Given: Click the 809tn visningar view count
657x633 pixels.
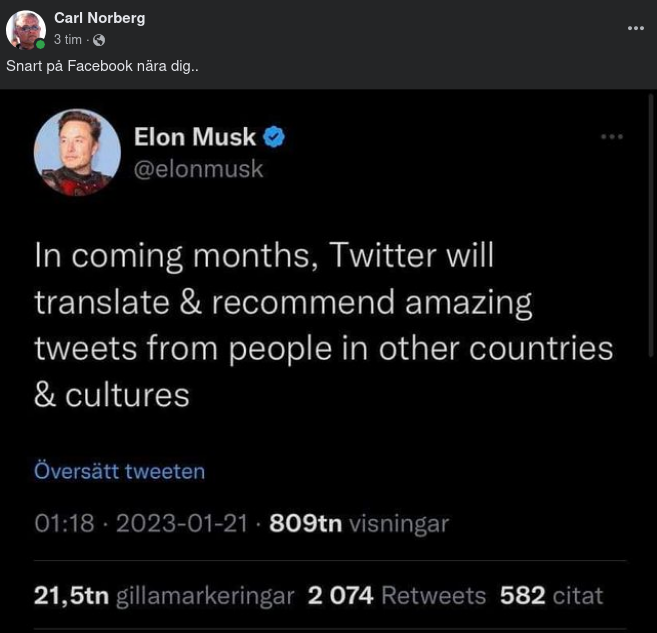Looking at the screenshot, I should click(x=359, y=523).
